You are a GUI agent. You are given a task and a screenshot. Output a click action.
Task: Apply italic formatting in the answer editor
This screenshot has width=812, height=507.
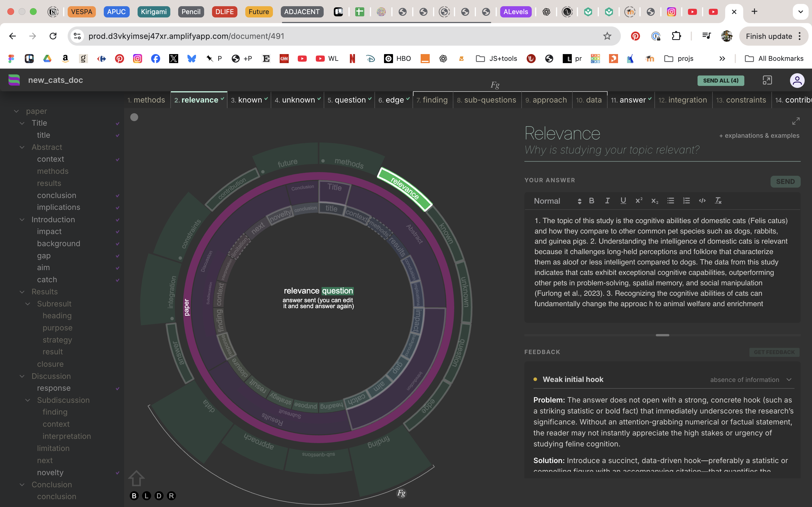(607, 201)
